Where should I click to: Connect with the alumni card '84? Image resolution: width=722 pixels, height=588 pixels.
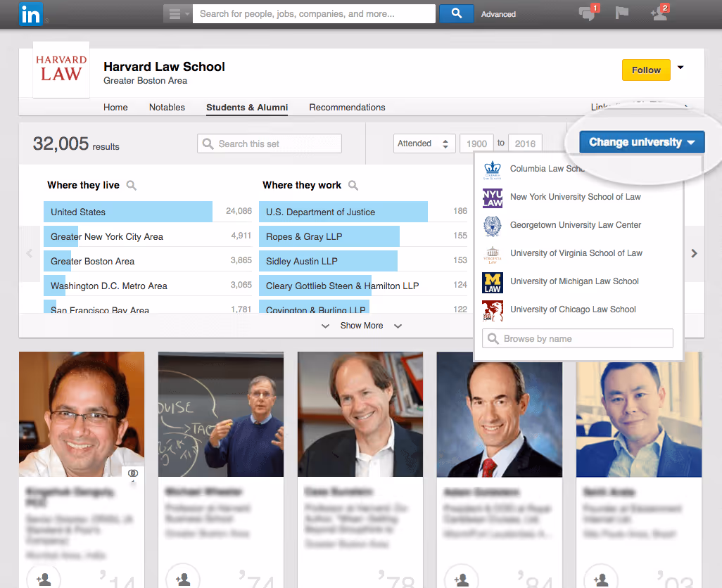[x=462, y=579]
